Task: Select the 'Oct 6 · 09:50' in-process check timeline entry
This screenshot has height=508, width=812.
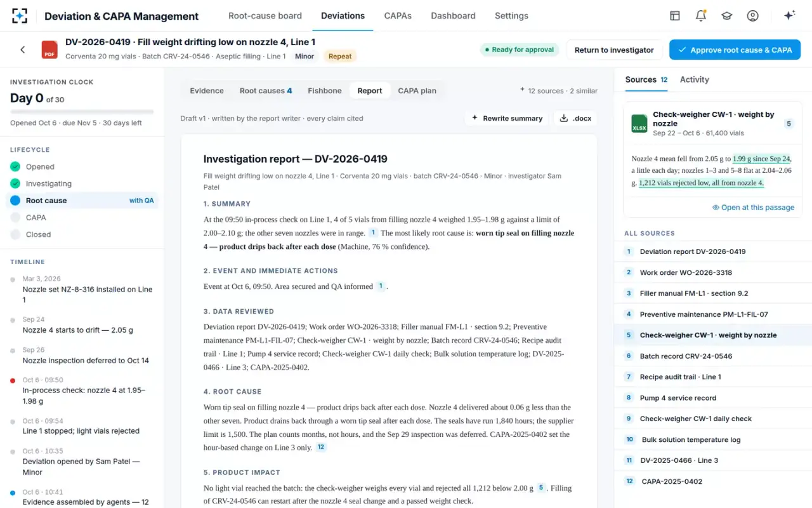Action: pos(82,391)
